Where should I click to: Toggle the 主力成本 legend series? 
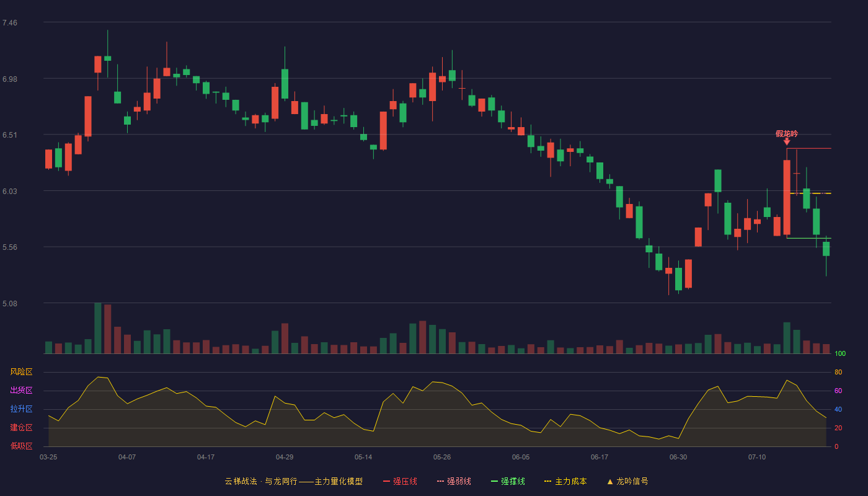pos(565,481)
